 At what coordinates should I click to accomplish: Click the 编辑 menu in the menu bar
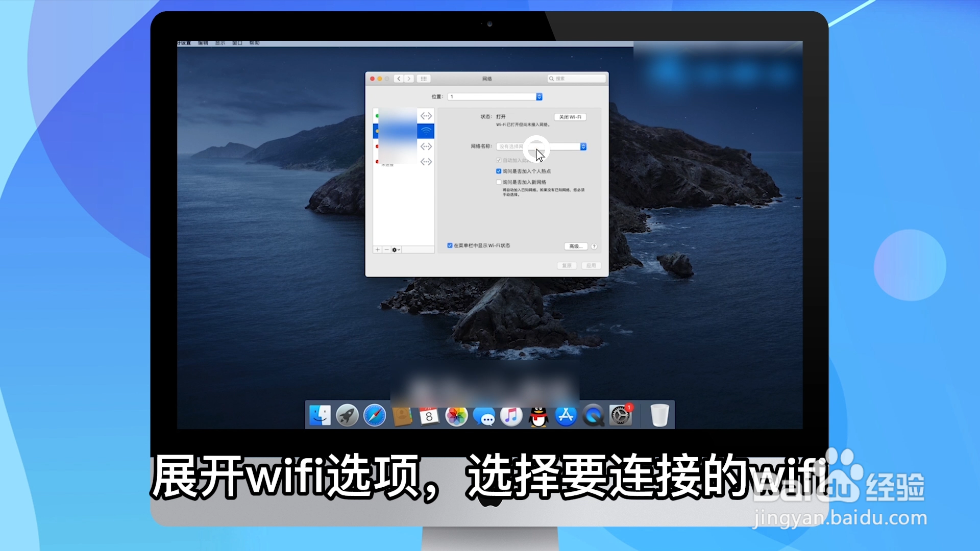click(203, 43)
